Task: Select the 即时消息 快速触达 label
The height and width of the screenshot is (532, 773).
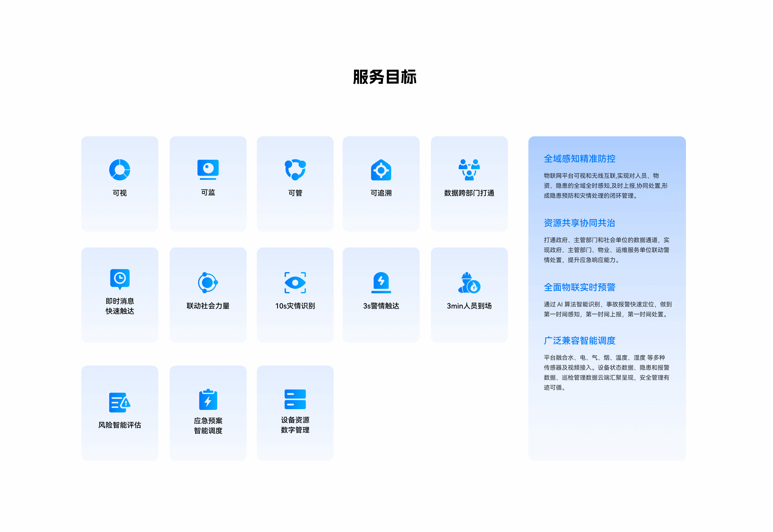Action: click(120, 306)
